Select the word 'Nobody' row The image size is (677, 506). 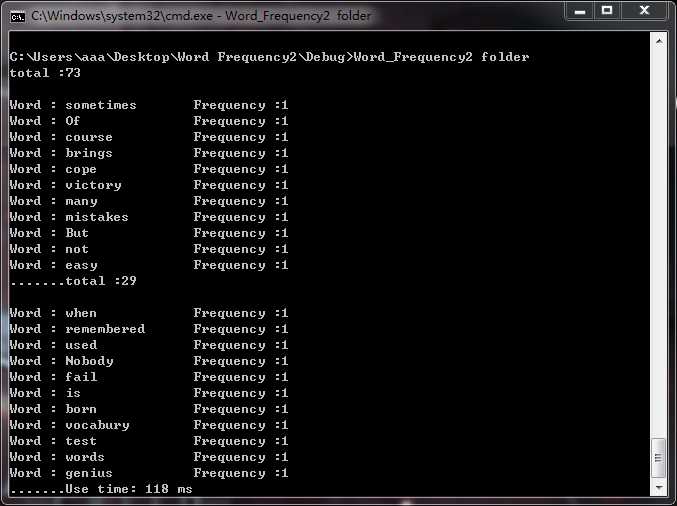[x=149, y=361]
